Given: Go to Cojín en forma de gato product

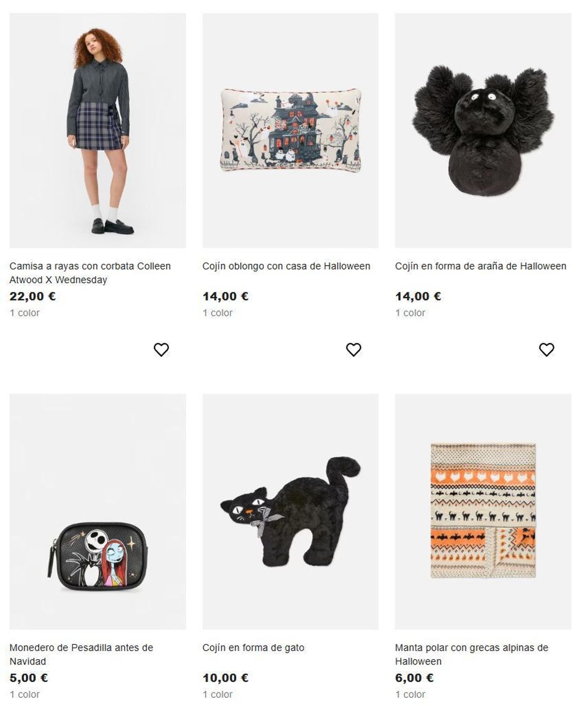Looking at the screenshot, I should click(x=253, y=648).
